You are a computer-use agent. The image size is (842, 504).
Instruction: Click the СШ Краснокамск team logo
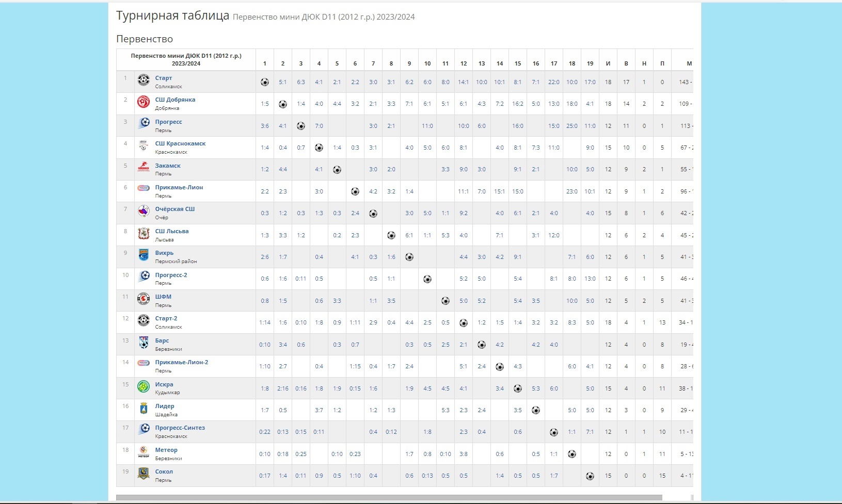[x=144, y=145]
